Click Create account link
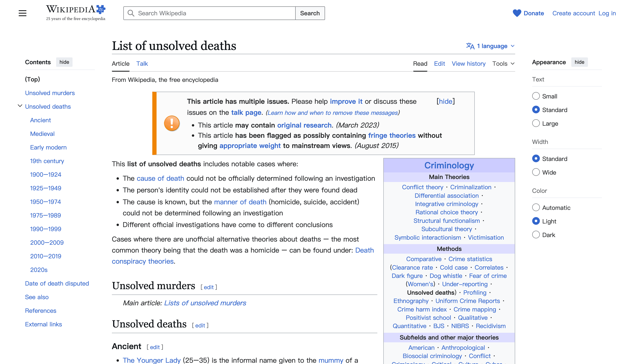This screenshot has width=633, height=364. click(573, 13)
